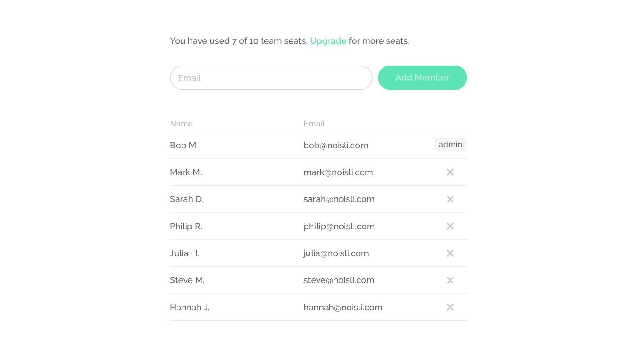Click the admin badge on Bob's row
The image size is (637, 364).
[450, 145]
